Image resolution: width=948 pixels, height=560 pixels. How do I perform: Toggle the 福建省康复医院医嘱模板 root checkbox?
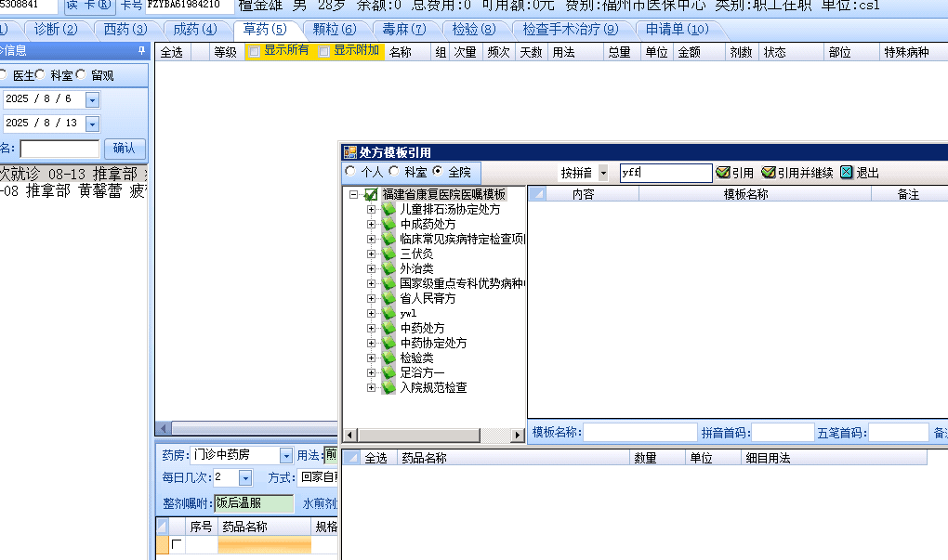371,194
